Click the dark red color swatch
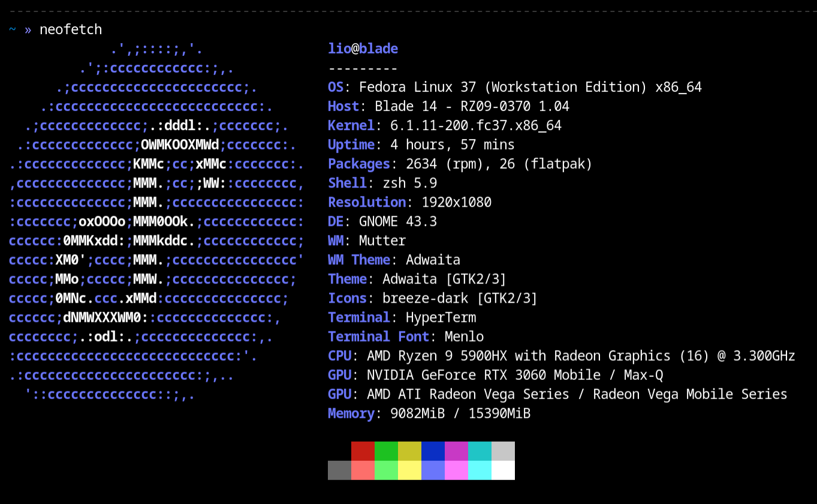 tap(363, 451)
